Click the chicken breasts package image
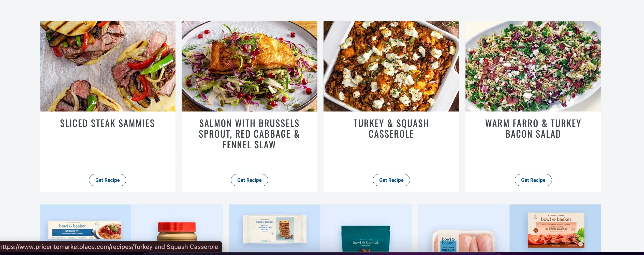Screen dimensions: 644x255 coord(464,241)
